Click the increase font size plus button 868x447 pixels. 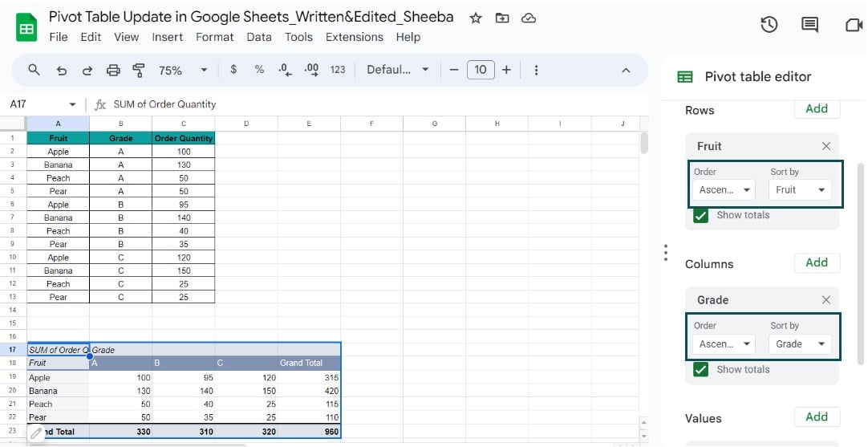click(506, 70)
